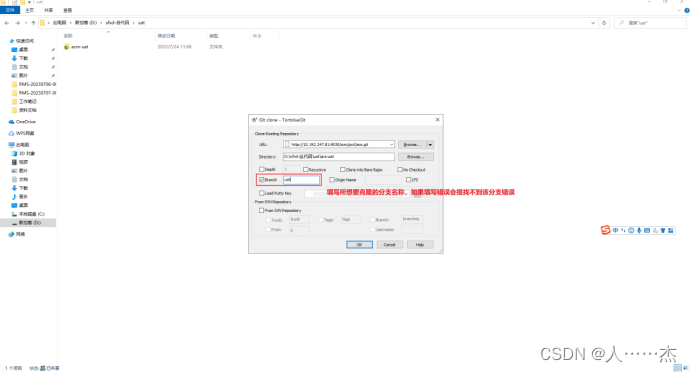Switch to 查看 View ribbon tab

(x=68, y=10)
